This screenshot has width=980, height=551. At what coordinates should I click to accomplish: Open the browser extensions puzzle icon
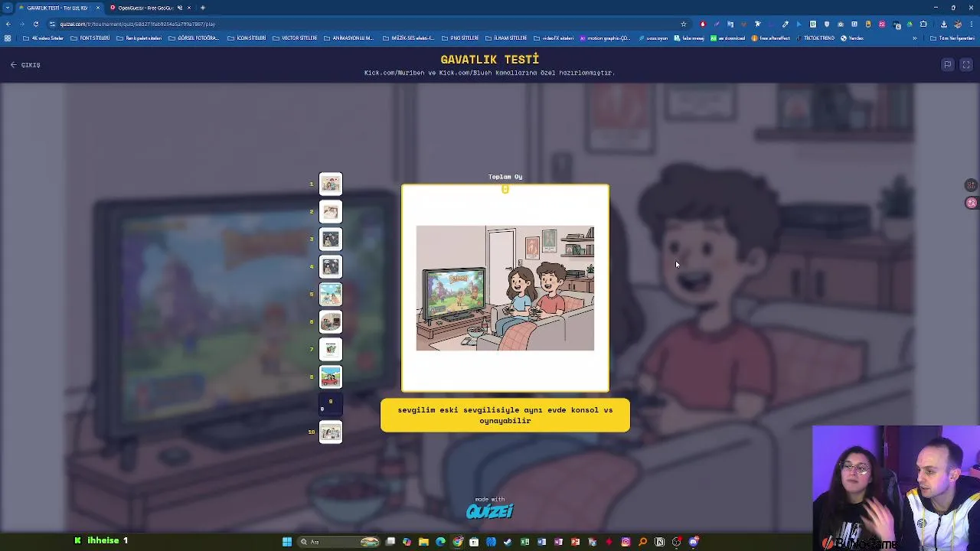point(923,24)
